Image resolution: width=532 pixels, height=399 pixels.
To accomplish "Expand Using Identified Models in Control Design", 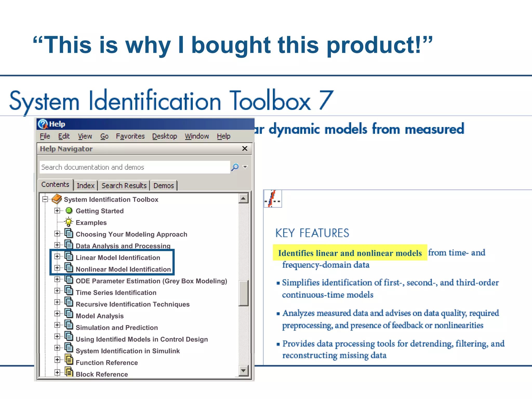I will click(57, 336).
